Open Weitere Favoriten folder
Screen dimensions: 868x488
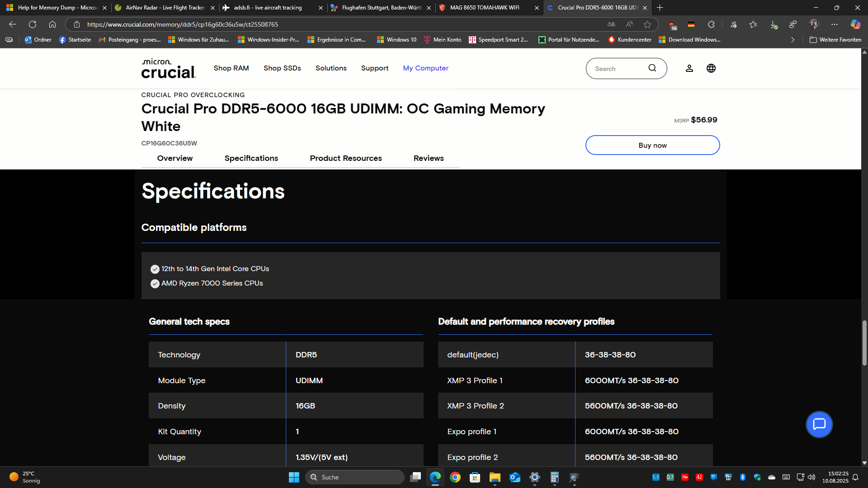coord(835,40)
